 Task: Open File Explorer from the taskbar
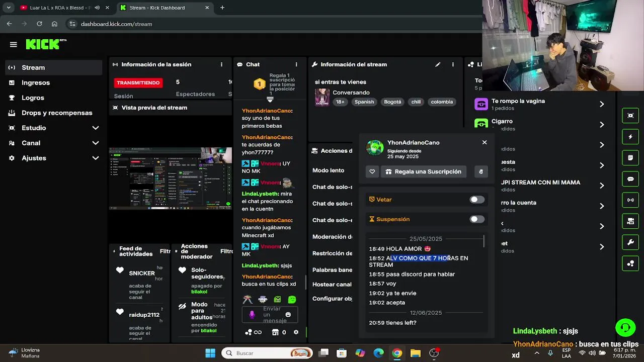[415, 353]
